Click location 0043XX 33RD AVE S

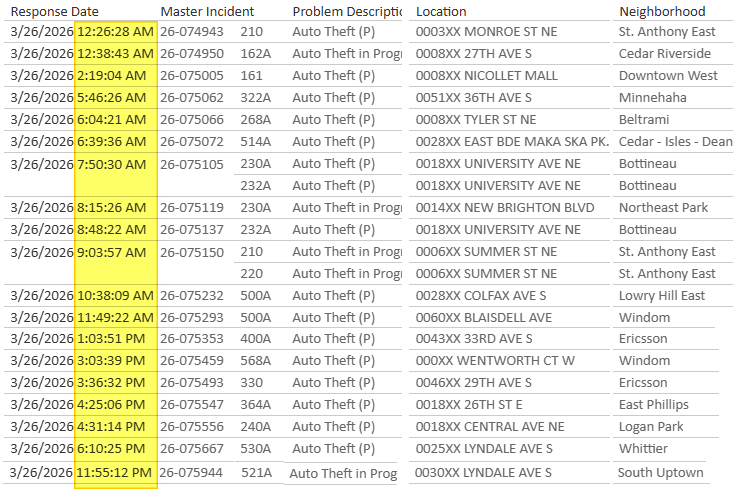pos(474,339)
